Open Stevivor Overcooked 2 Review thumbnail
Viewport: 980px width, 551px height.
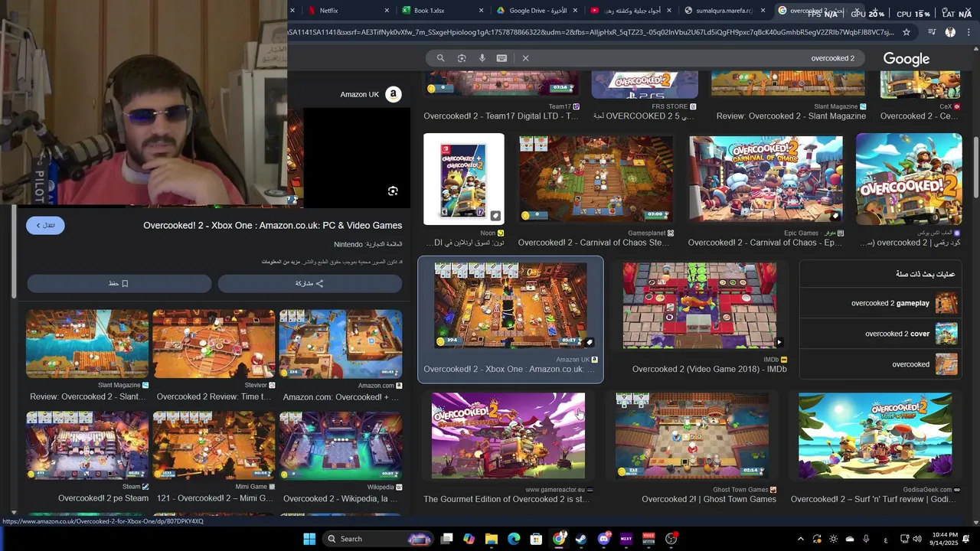coord(214,344)
